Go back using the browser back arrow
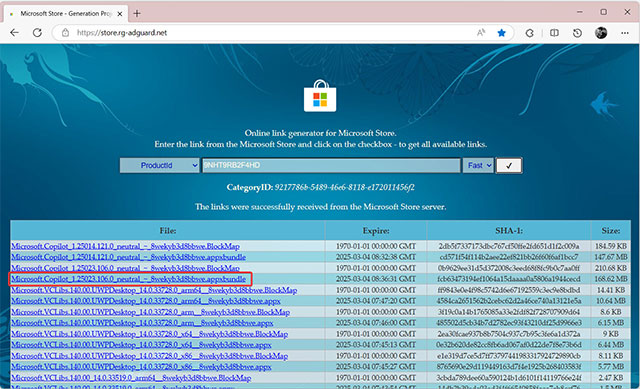 click(x=14, y=33)
